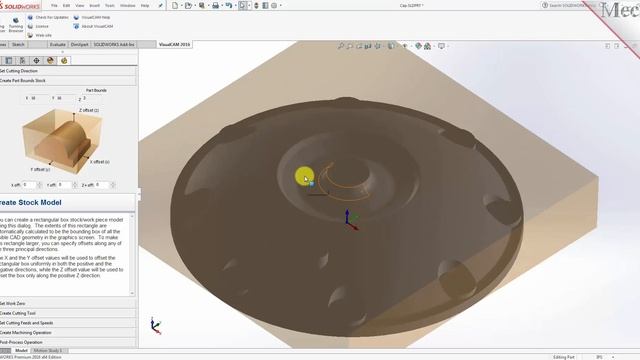Click the pin menu icon

pyautogui.click(x=160, y=6)
